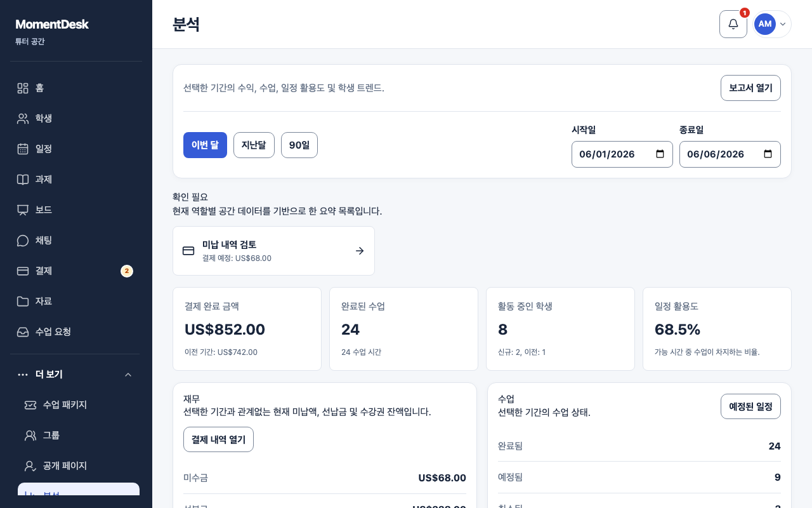Click the 채팅 speech bubble icon
This screenshot has width=812, height=508.
(23, 241)
